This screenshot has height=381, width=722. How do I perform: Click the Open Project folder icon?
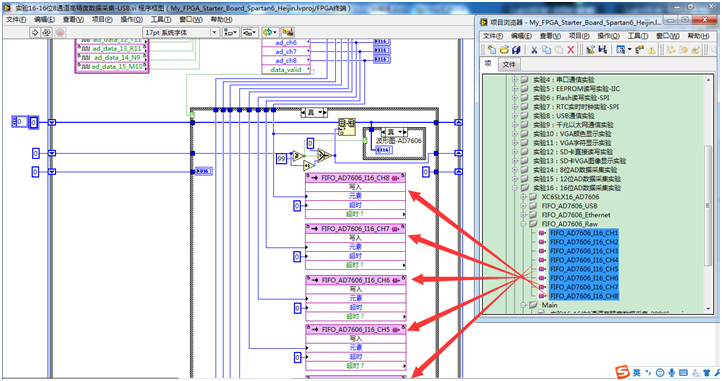(504, 50)
